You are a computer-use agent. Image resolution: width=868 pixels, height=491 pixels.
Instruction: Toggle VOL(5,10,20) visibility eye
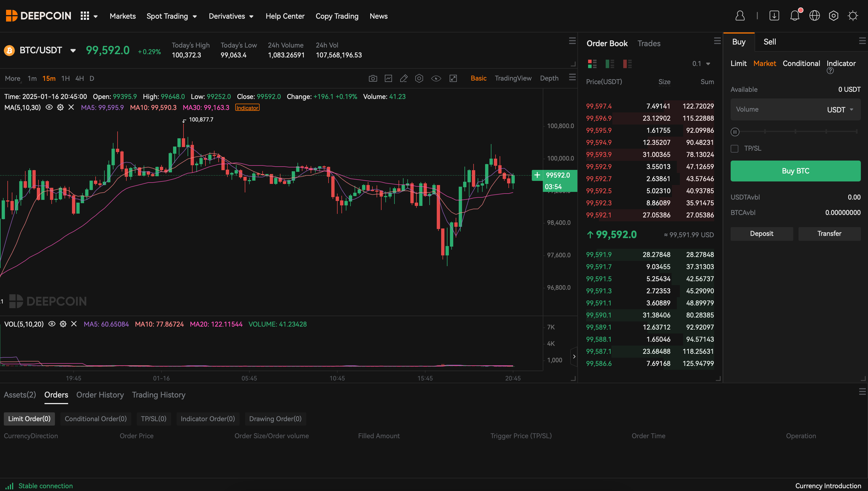(52, 324)
